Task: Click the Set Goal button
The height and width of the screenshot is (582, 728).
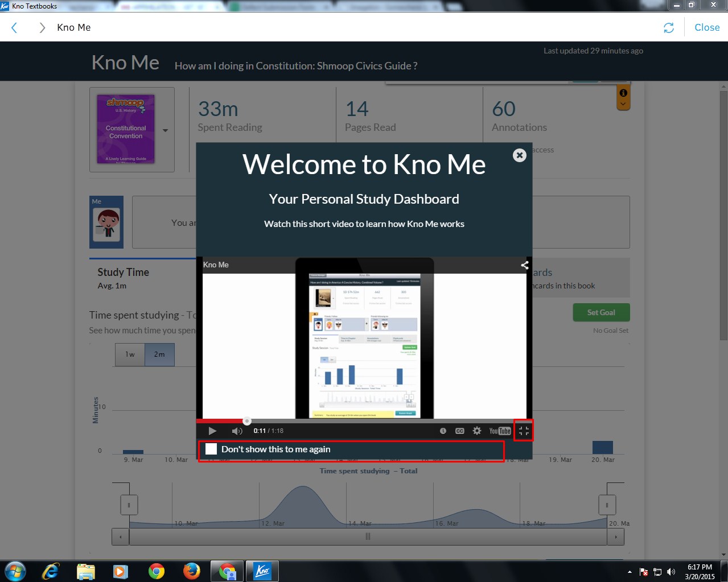Action: (601, 312)
